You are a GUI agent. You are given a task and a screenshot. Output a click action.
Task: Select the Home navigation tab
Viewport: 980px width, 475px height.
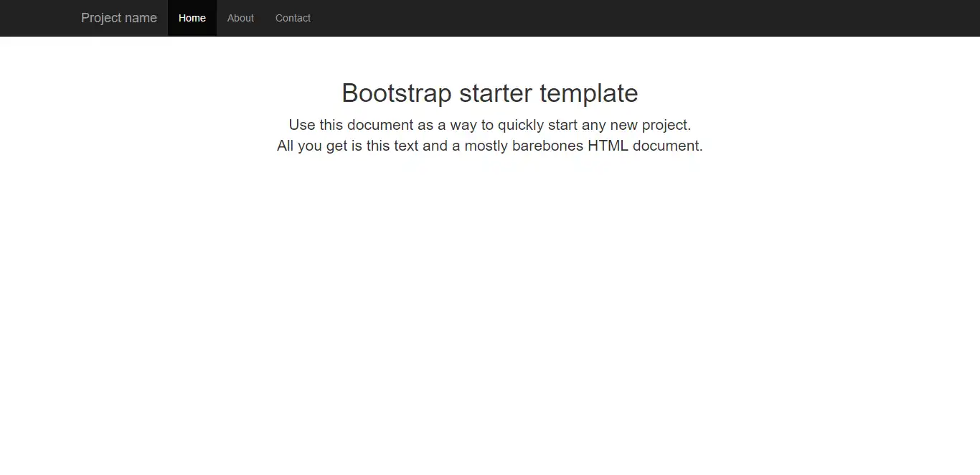tap(192, 18)
